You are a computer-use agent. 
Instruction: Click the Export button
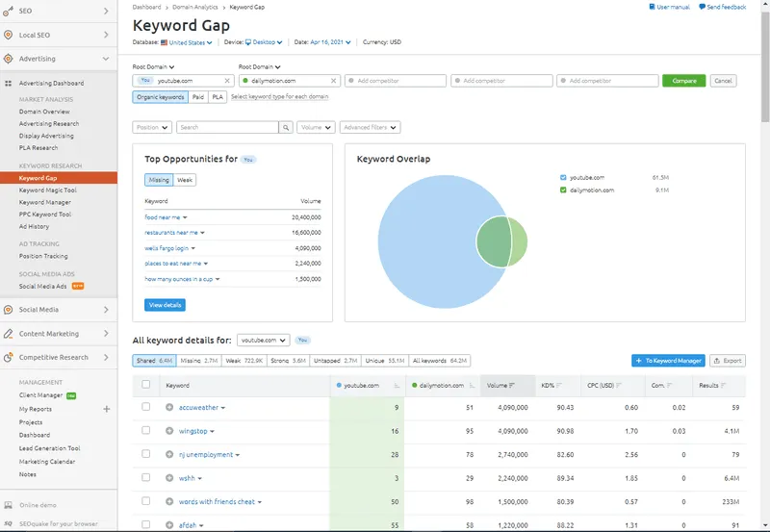click(x=728, y=361)
